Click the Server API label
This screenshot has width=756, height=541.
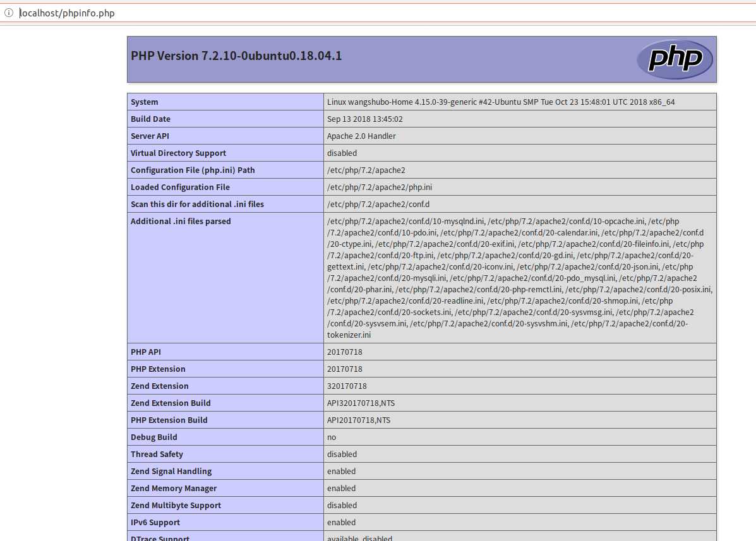click(150, 136)
